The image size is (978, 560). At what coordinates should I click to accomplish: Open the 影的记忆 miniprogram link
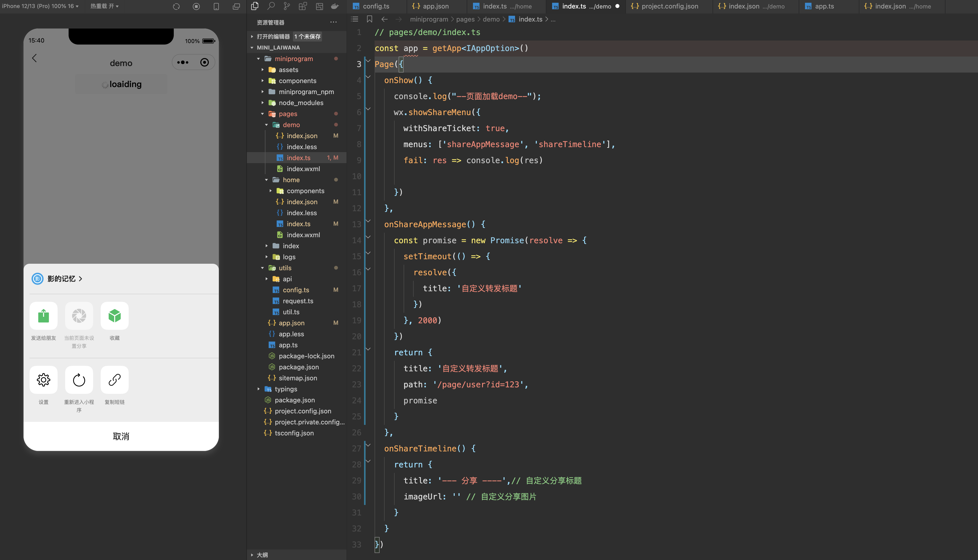coord(62,279)
